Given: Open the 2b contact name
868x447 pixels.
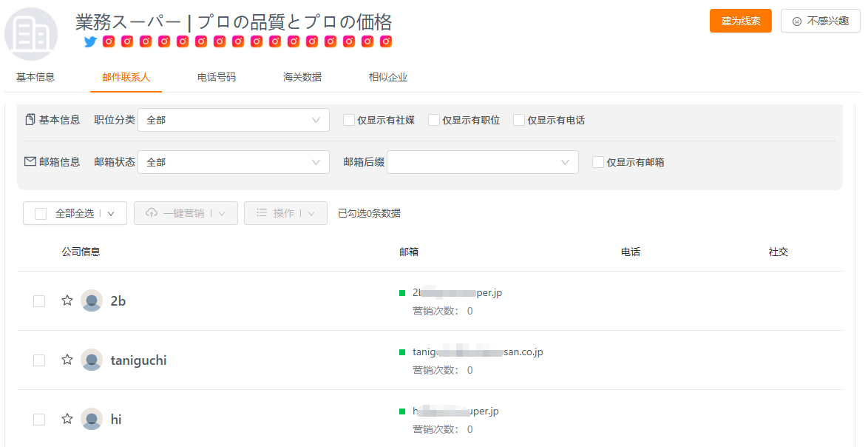Looking at the screenshot, I should pyautogui.click(x=118, y=300).
